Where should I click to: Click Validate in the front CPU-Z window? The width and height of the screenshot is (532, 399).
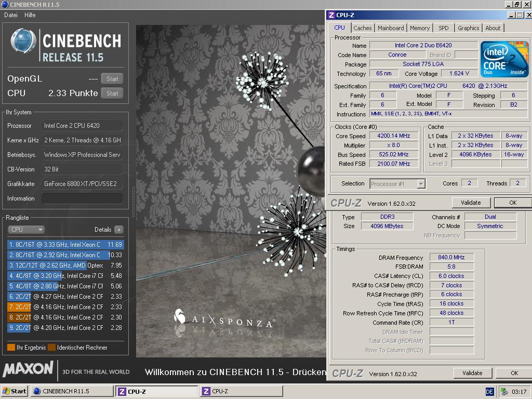coord(471,203)
